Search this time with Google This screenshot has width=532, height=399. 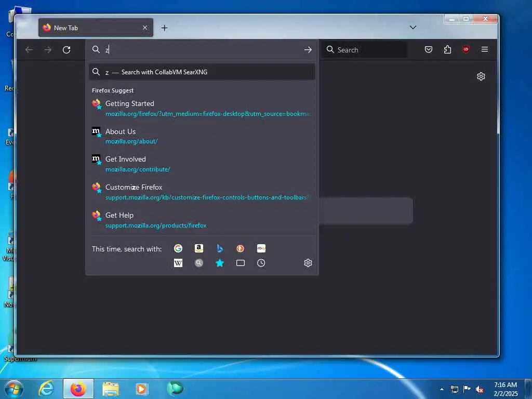178,248
